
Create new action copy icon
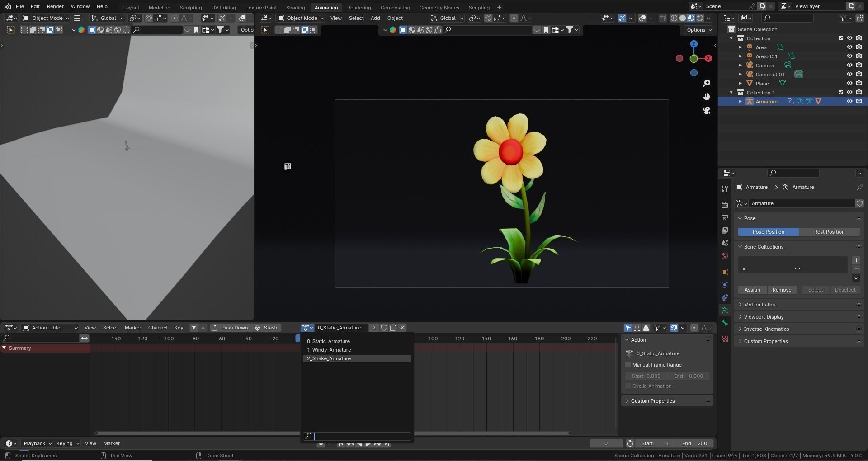pyautogui.click(x=393, y=328)
